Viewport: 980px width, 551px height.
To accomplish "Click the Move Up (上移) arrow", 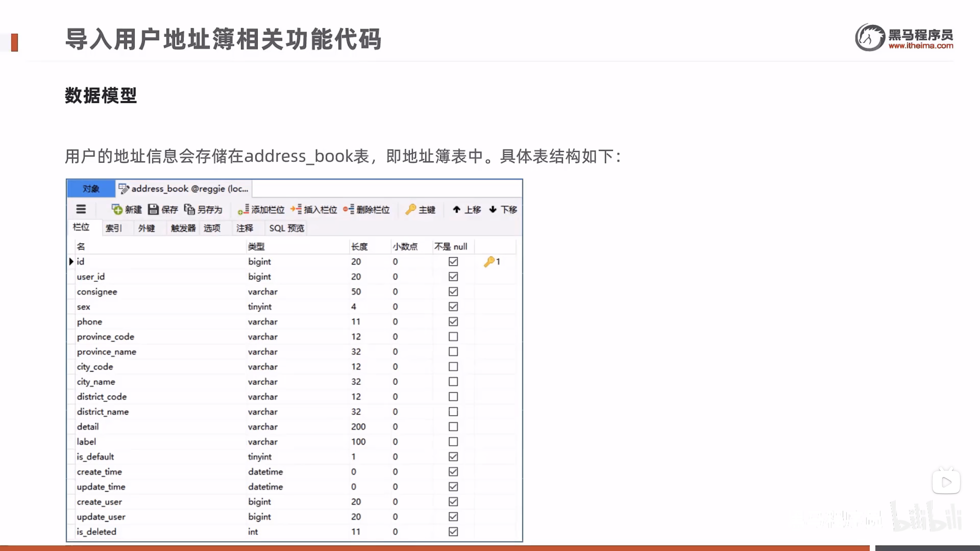I will [457, 209].
